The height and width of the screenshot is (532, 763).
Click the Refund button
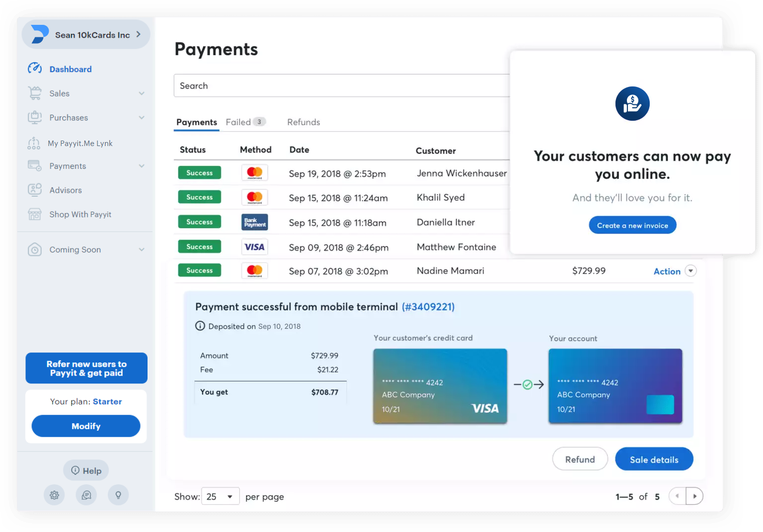(x=580, y=459)
